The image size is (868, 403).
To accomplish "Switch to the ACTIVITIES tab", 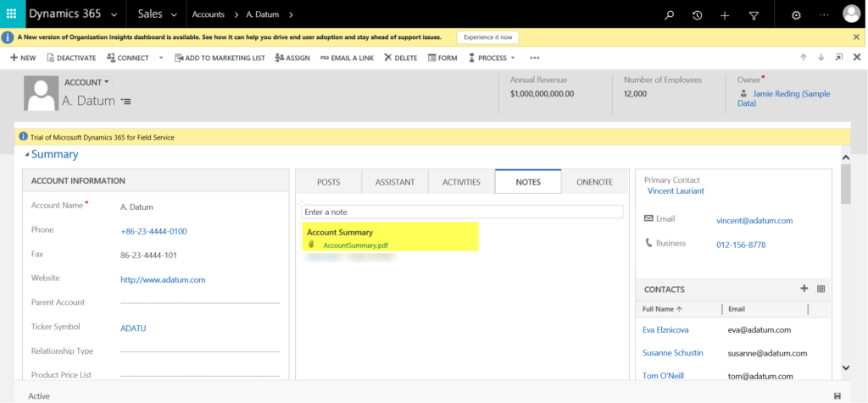I will 461,182.
